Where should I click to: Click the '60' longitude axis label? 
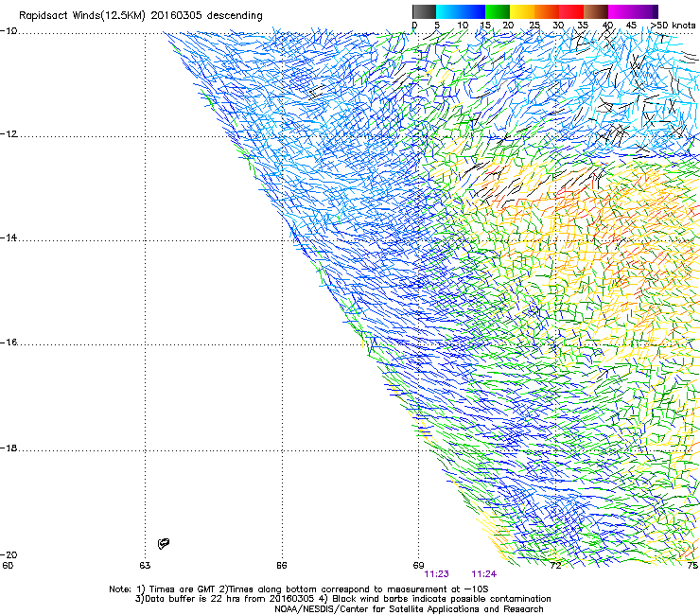(8, 566)
